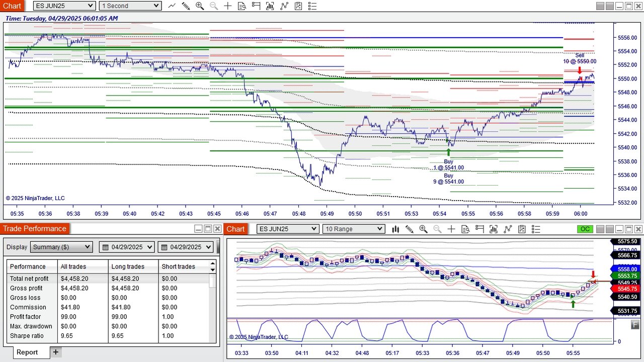Image resolution: width=644 pixels, height=362 pixels.
Task: Click the performance grid vertical scrollbar thumb
Action: click(213, 281)
